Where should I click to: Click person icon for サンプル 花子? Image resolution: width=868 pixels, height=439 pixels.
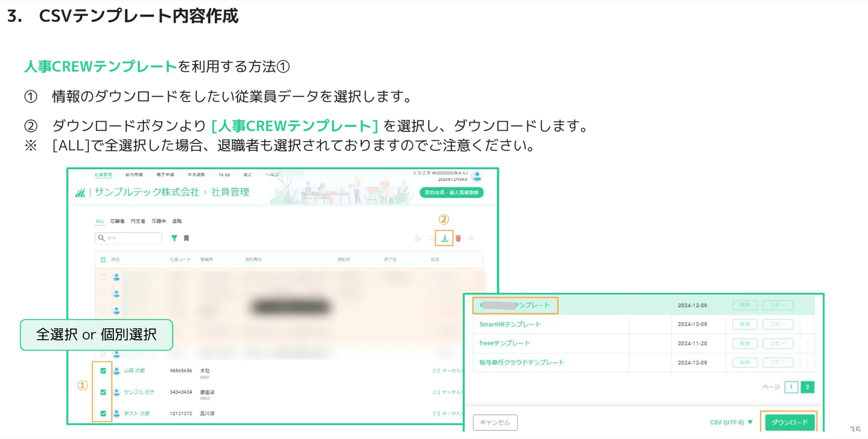pyautogui.click(x=116, y=392)
